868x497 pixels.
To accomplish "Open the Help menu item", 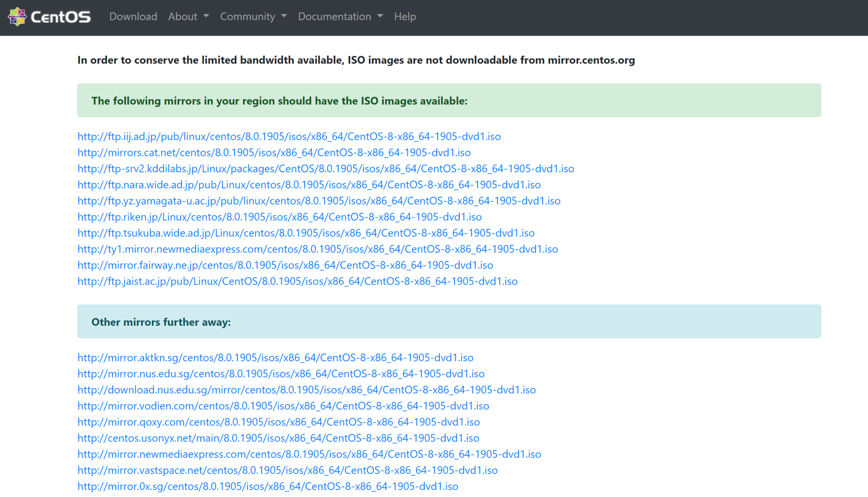I will coord(404,17).
